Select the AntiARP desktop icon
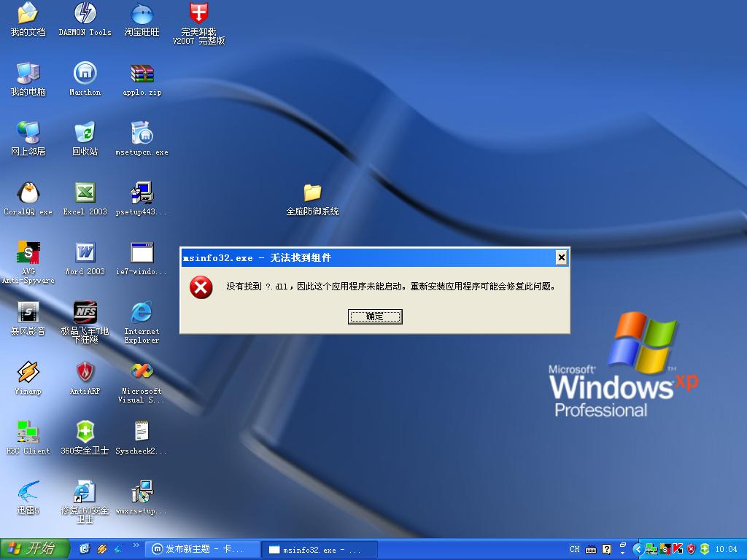The image size is (747, 560). pyautogui.click(x=85, y=378)
